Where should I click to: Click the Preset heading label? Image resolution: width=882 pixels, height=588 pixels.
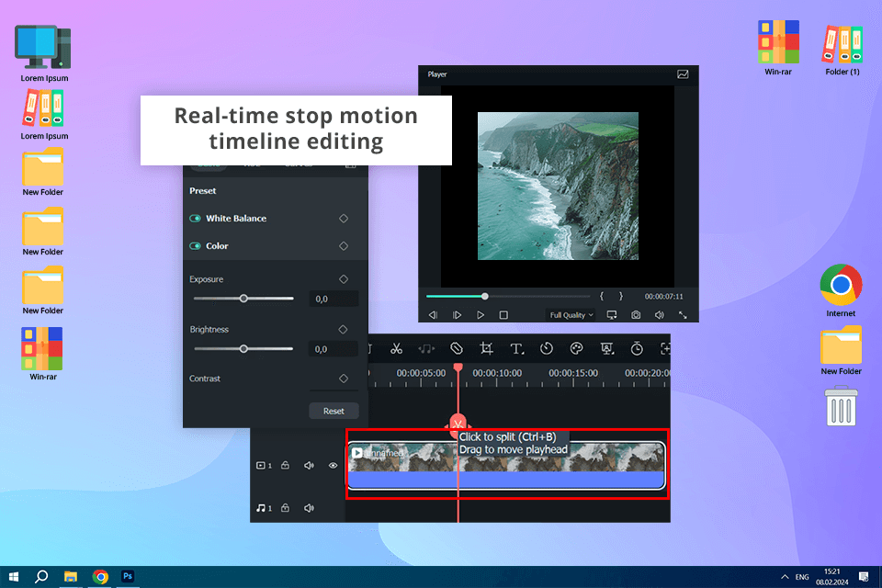tap(202, 191)
